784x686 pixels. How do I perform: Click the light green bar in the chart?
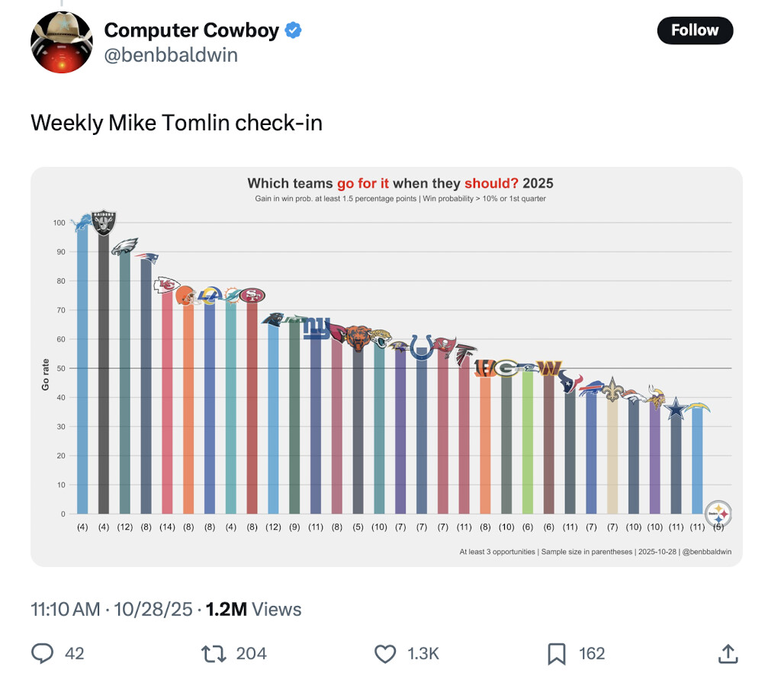point(527,442)
